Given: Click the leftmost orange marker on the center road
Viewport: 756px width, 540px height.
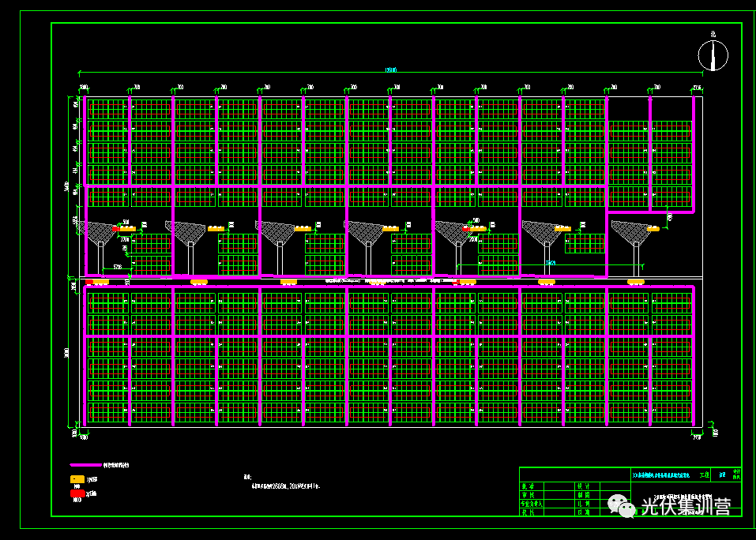Looking at the screenshot, I should click(100, 281).
